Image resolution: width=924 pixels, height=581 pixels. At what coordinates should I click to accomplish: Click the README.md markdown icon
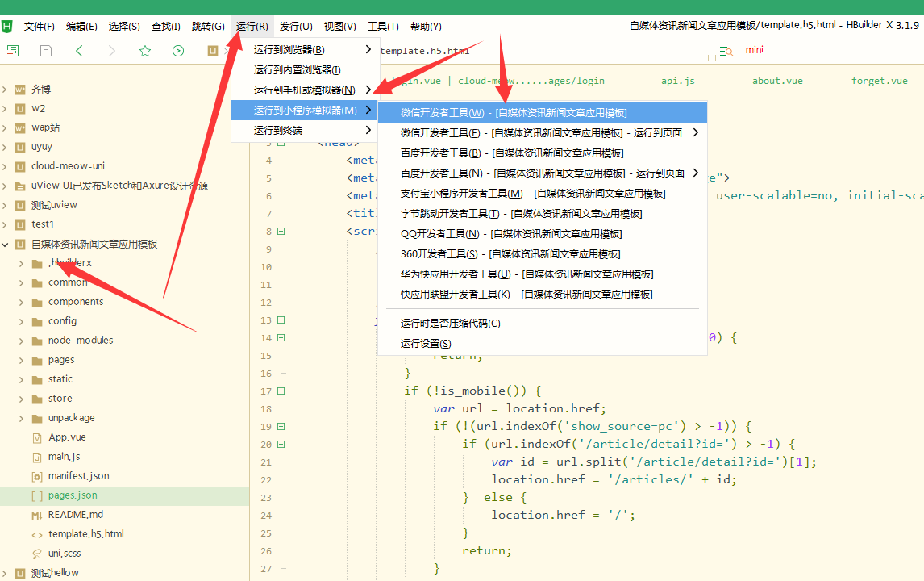(37, 516)
